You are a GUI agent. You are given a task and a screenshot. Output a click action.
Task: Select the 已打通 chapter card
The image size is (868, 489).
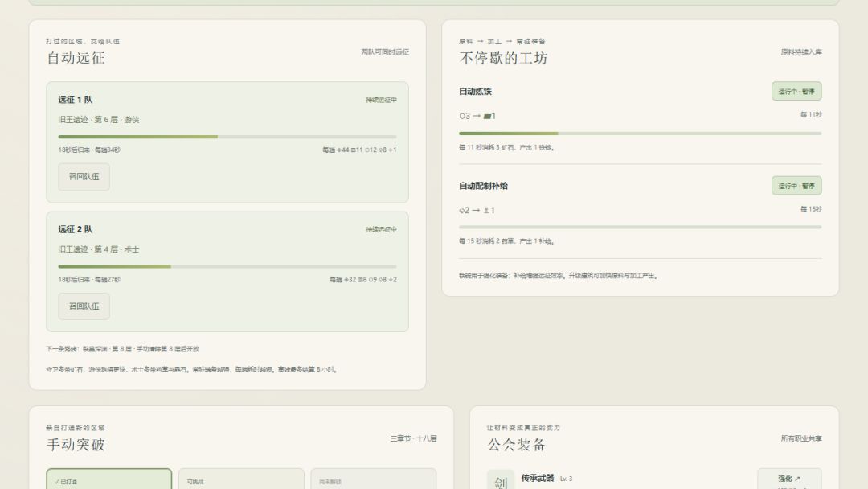109,479
